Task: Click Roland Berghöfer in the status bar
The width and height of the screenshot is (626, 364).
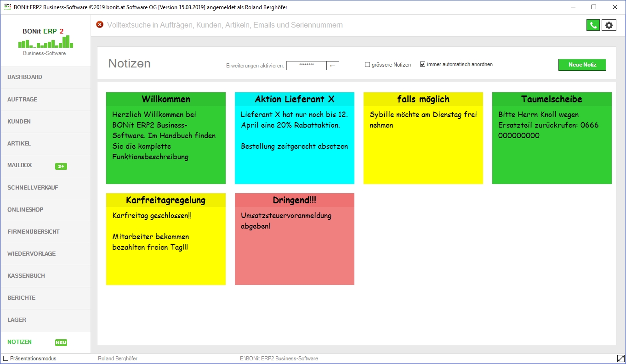Action: pyautogui.click(x=118, y=358)
